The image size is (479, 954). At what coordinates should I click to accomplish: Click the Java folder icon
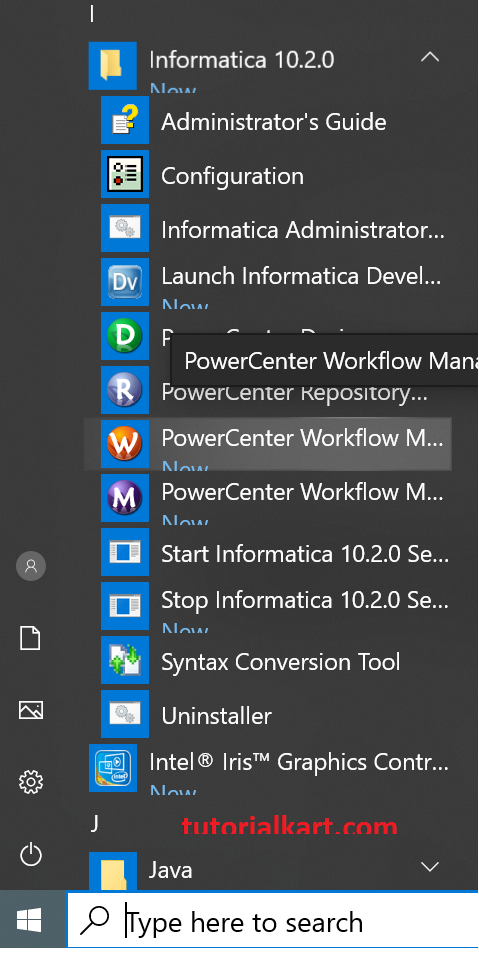(x=113, y=870)
